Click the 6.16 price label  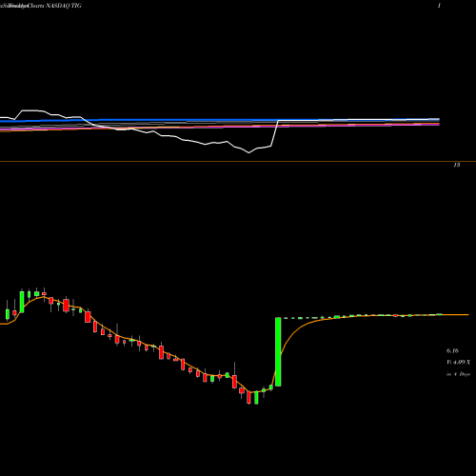[x=452, y=351]
